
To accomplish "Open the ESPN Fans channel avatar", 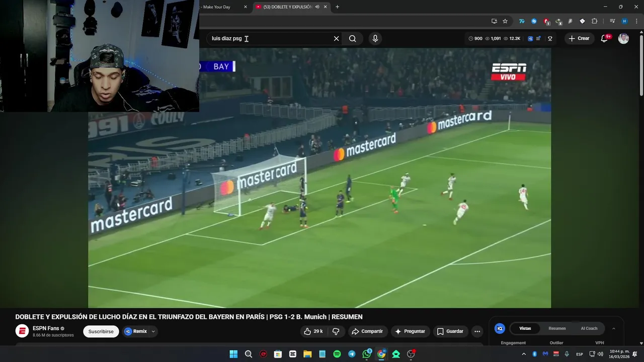I will (x=22, y=331).
